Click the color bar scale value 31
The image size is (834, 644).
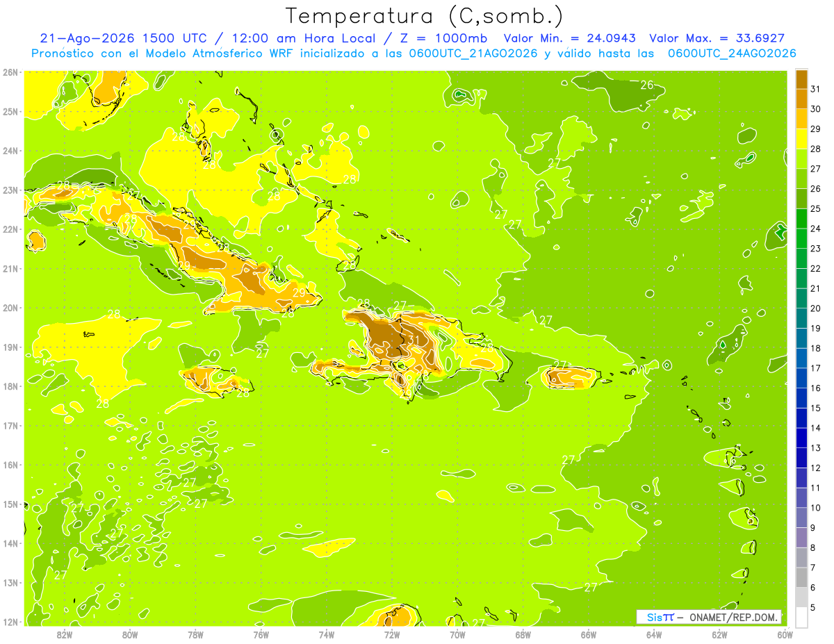(x=816, y=89)
